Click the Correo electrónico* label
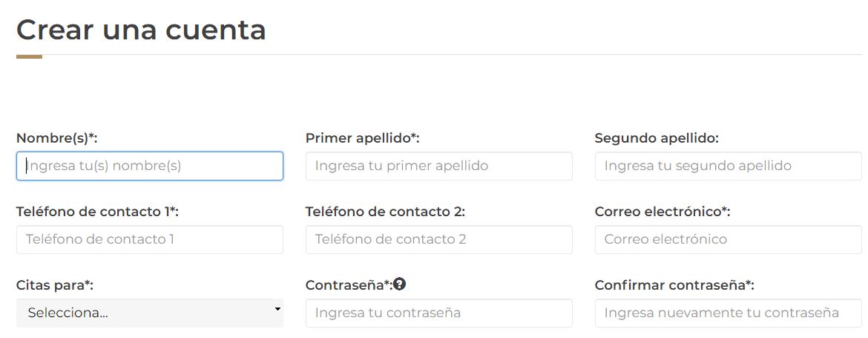Screen dimensions: 868x338 pos(662,212)
